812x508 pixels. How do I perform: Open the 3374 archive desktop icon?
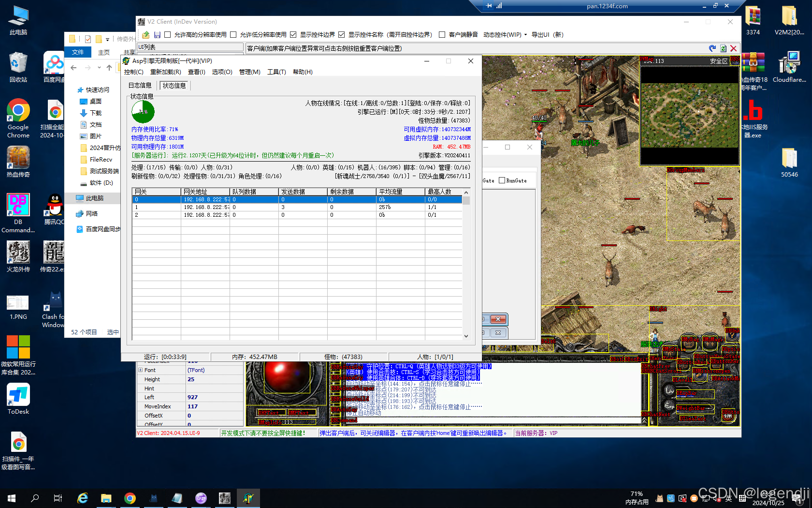pos(753,20)
